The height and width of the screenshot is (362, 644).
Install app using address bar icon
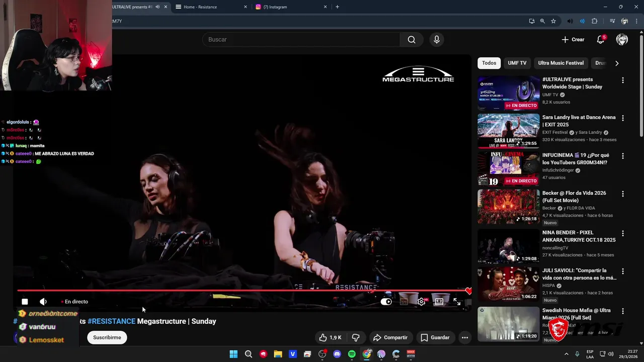tap(532, 21)
